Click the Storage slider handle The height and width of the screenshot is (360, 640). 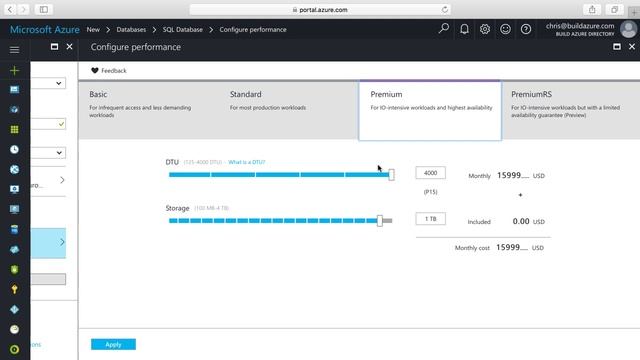[x=380, y=221]
